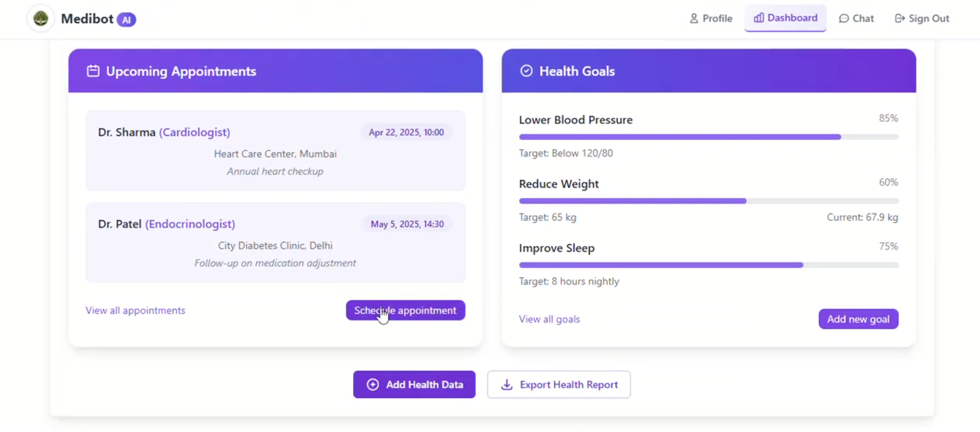Click the Target: Below 120/80 text
Viewport: 980px width, 432px height.
566,153
